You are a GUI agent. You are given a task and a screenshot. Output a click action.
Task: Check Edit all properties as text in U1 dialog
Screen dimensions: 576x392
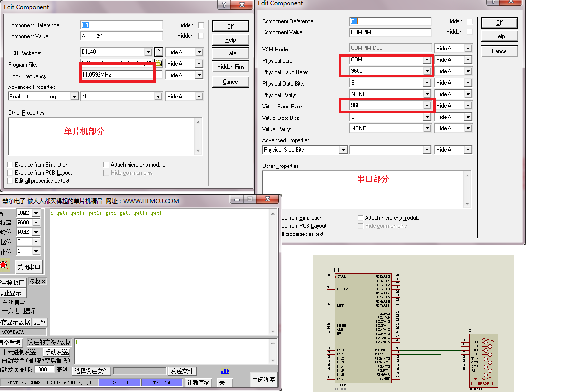pyautogui.click(x=10, y=181)
